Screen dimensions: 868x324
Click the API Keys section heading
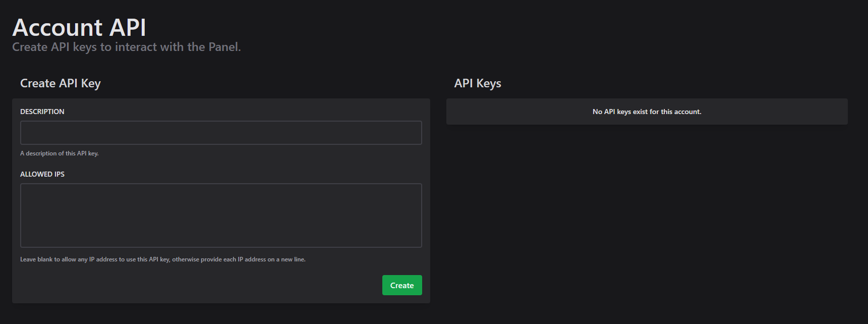[x=478, y=83]
